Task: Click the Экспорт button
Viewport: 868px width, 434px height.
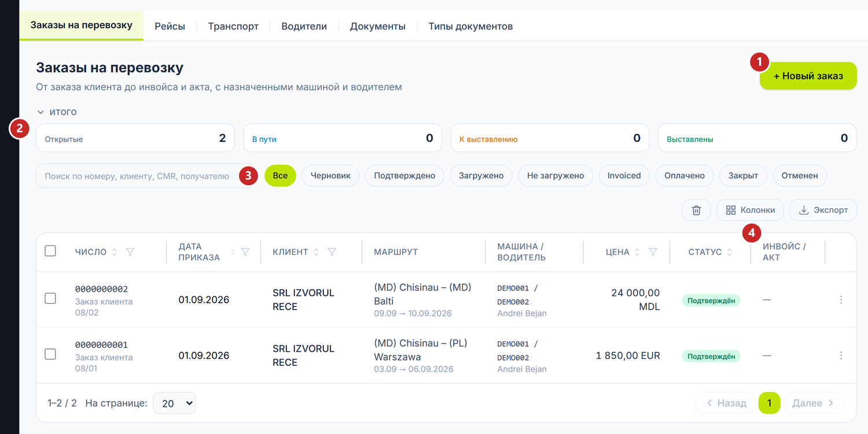Action: [823, 210]
